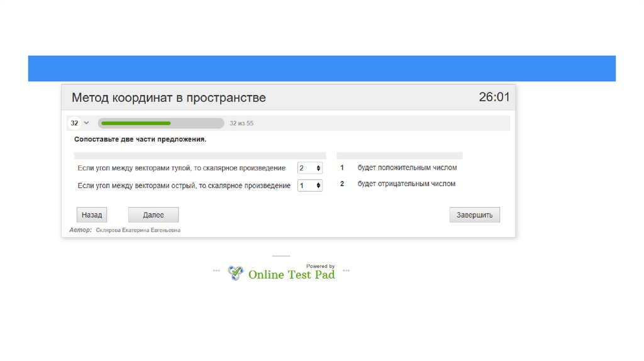Click the 26:01 timer
This screenshot has height=361, width=644.
click(x=494, y=97)
